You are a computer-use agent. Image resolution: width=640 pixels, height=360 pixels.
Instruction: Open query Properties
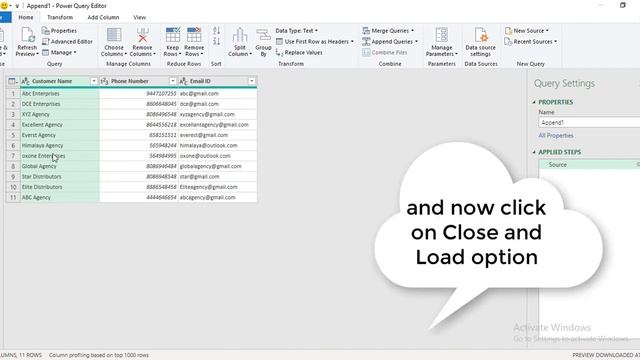point(59,31)
